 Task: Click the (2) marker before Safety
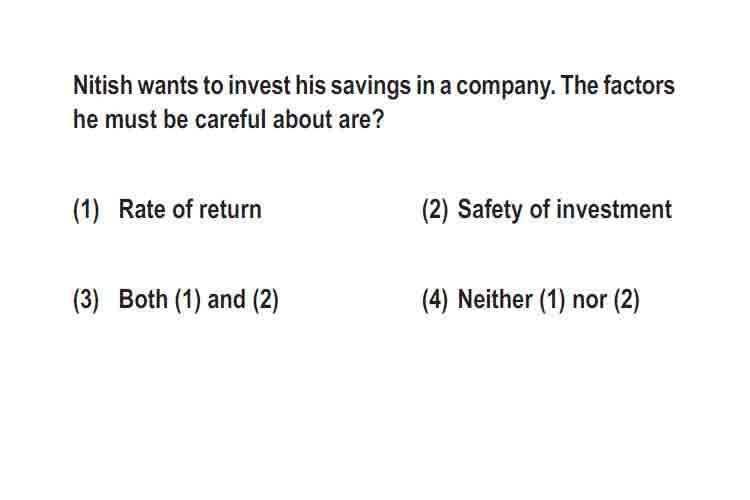[435, 211]
